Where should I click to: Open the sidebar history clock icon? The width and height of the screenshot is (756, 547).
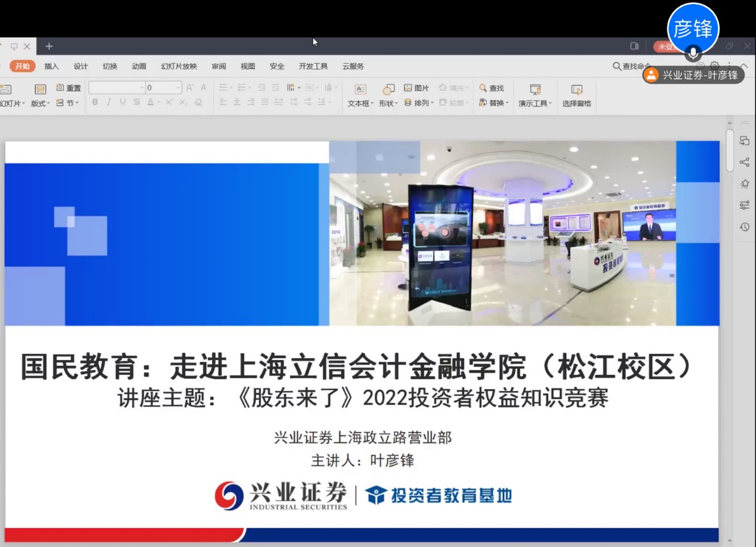(744, 226)
